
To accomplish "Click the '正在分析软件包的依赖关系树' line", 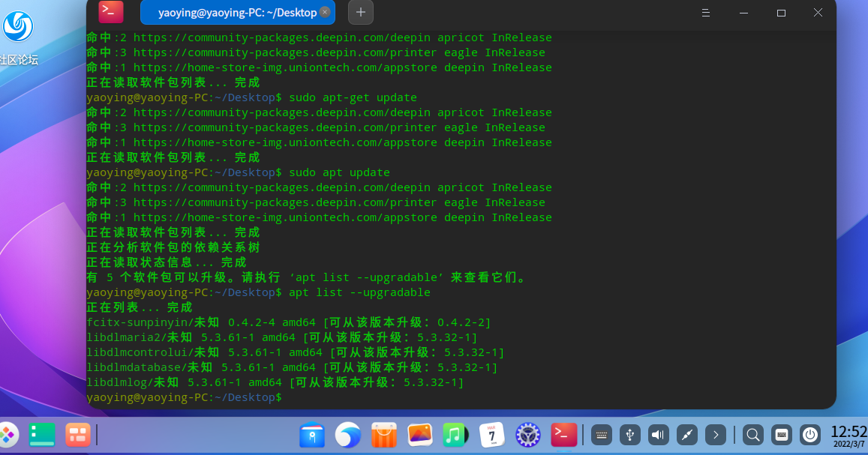I will pos(173,247).
